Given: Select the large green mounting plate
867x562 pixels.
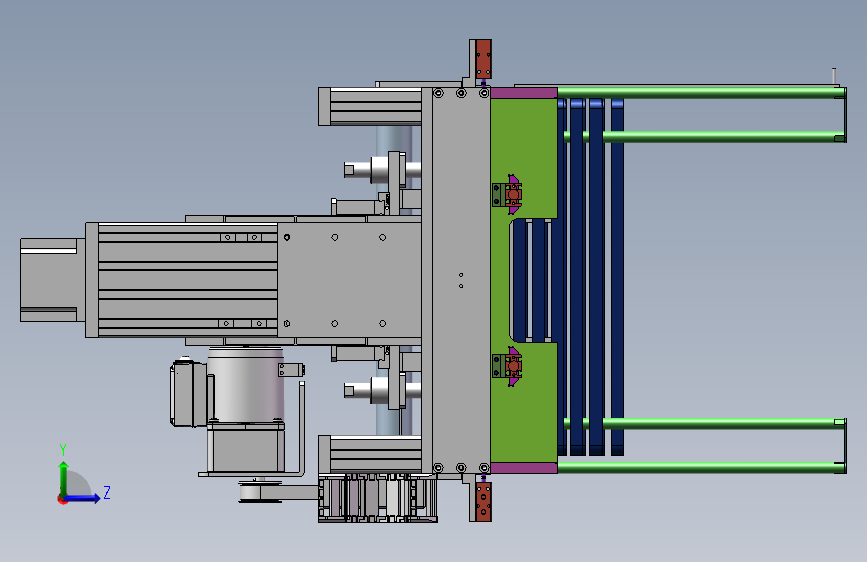Looking at the screenshot, I should (x=524, y=280).
